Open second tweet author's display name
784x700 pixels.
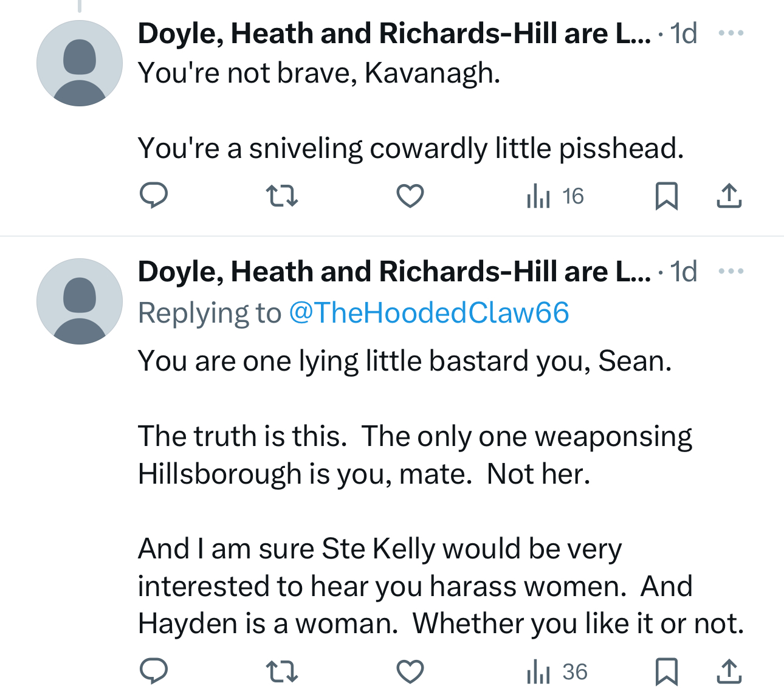point(394,272)
